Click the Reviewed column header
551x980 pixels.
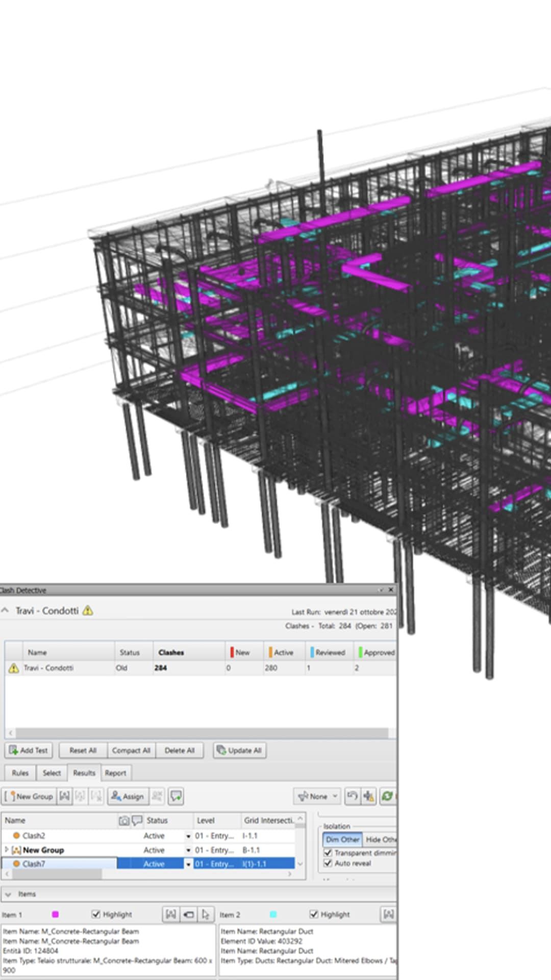[x=330, y=652]
